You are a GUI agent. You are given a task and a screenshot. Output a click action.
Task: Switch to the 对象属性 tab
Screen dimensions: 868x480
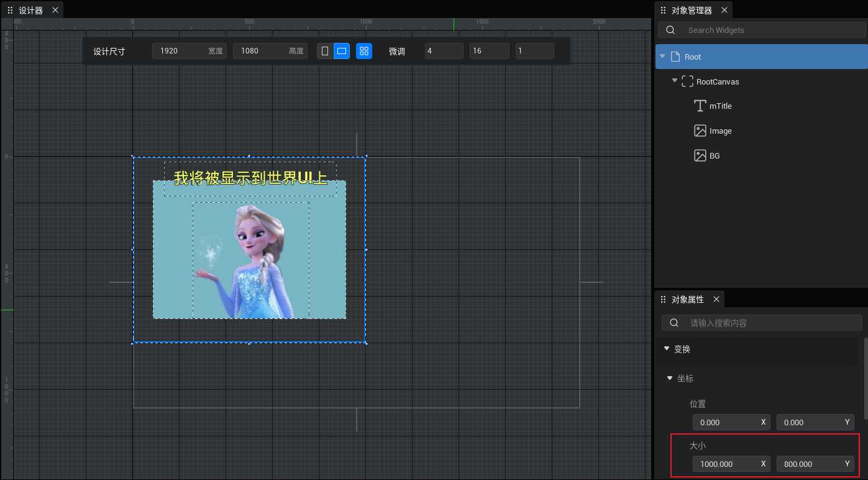tap(688, 299)
